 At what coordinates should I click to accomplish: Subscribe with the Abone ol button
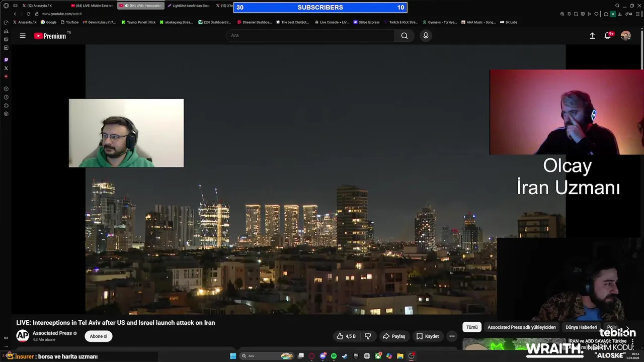click(99, 336)
